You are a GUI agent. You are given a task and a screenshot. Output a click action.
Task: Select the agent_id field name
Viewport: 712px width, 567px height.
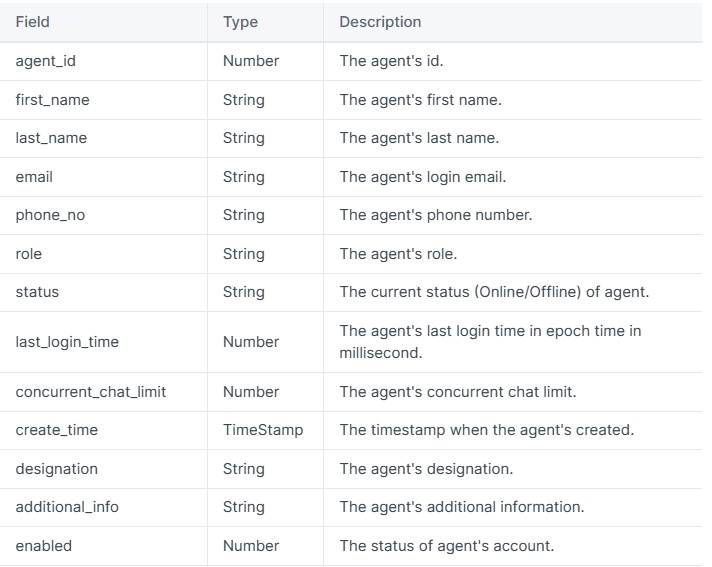pyautogui.click(x=46, y=61)
